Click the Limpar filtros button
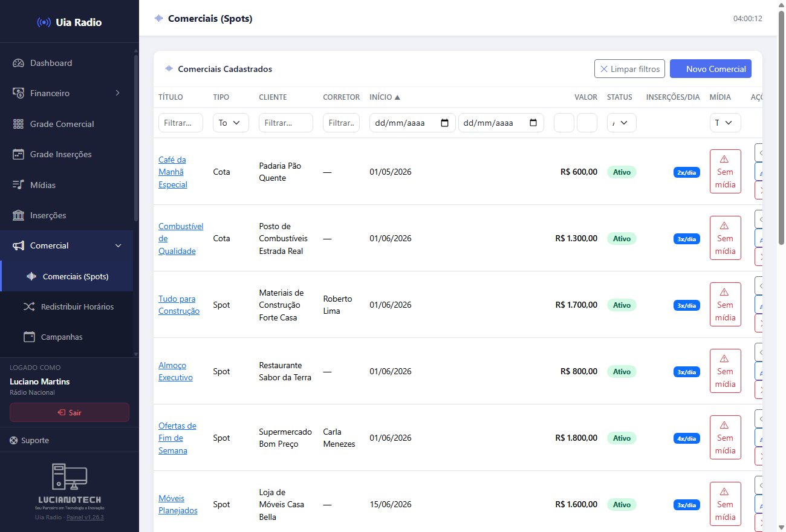The width and height of the screenshot is (786, 532). click(630, 69)
